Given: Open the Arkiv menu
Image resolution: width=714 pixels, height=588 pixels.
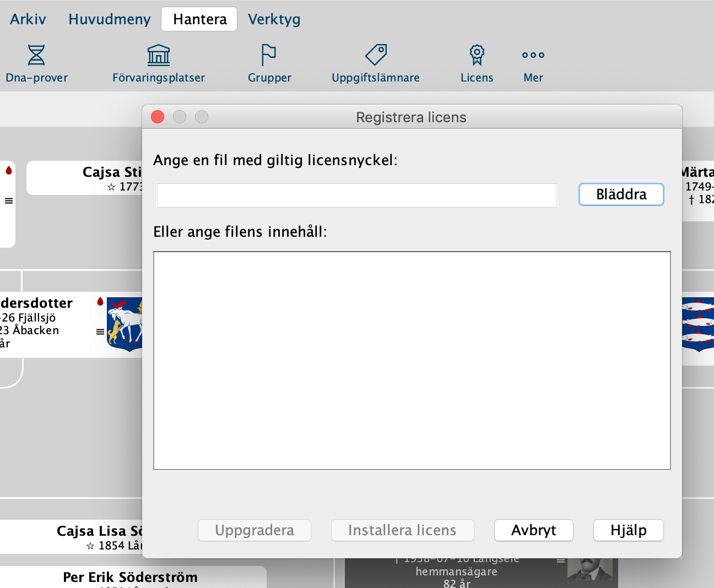Looking at the screenshot, I should coord(28,19).
